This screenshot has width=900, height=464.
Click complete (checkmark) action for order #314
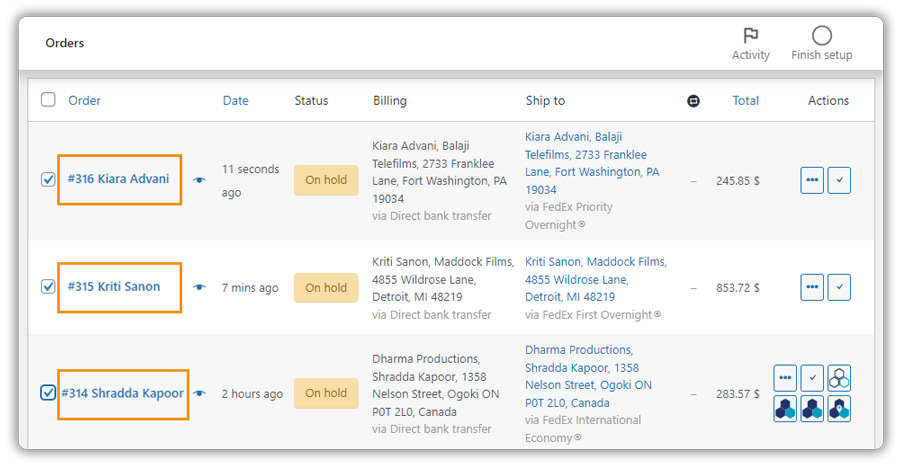(812, 378)
